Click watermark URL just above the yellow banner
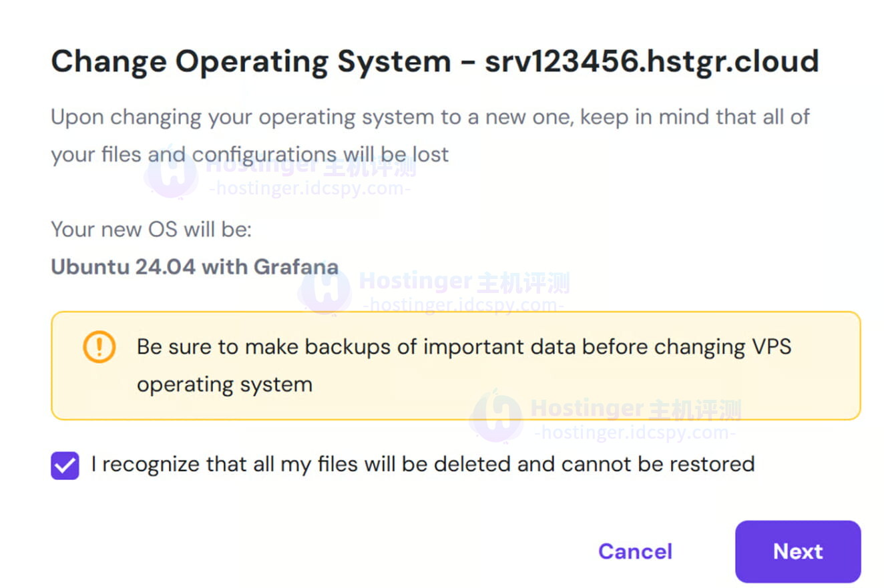The width and height of the screenshot is (884, 588). (x=463, y=306)
